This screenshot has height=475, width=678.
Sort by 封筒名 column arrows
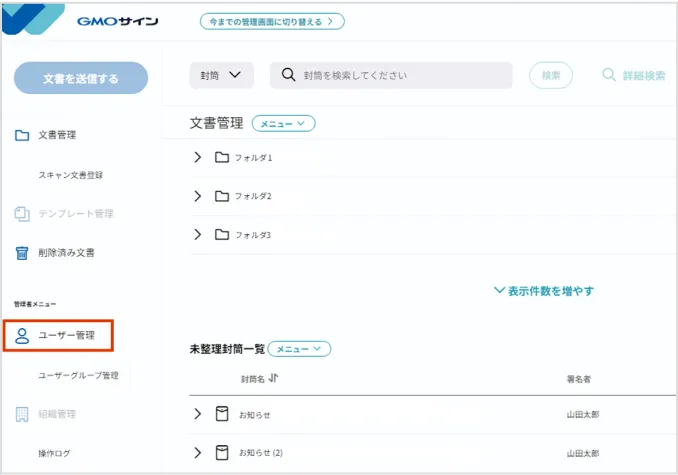(x=273, y=378)
